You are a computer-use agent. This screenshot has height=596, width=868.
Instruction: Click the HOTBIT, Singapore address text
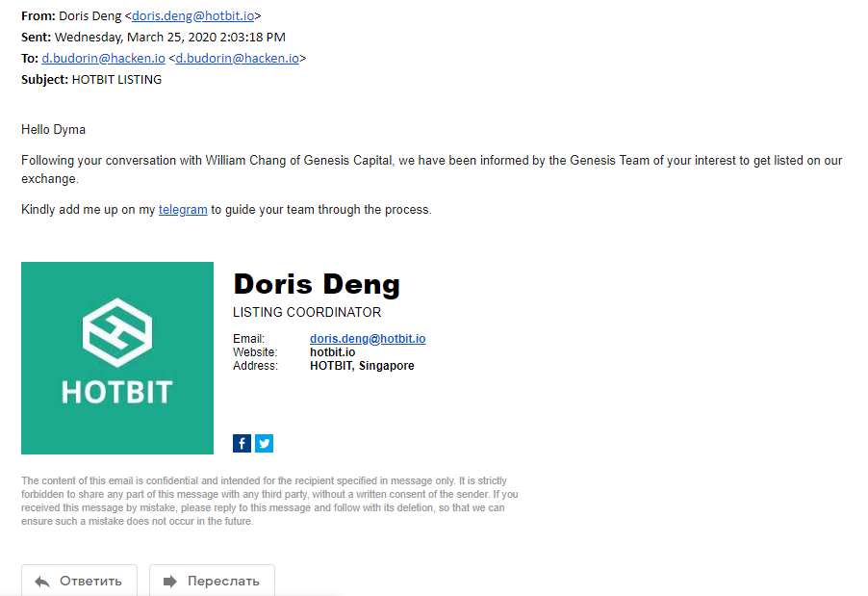pyautogui.click(x=362, y=366)
